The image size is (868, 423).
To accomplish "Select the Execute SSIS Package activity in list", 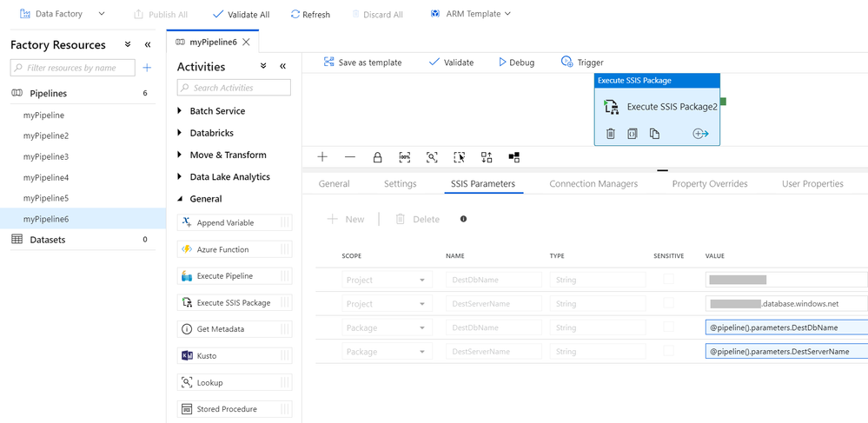I will 235,303.
